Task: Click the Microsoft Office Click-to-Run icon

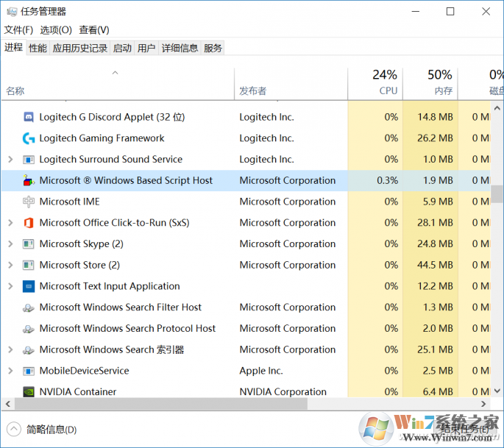Action: pos(29,223)
